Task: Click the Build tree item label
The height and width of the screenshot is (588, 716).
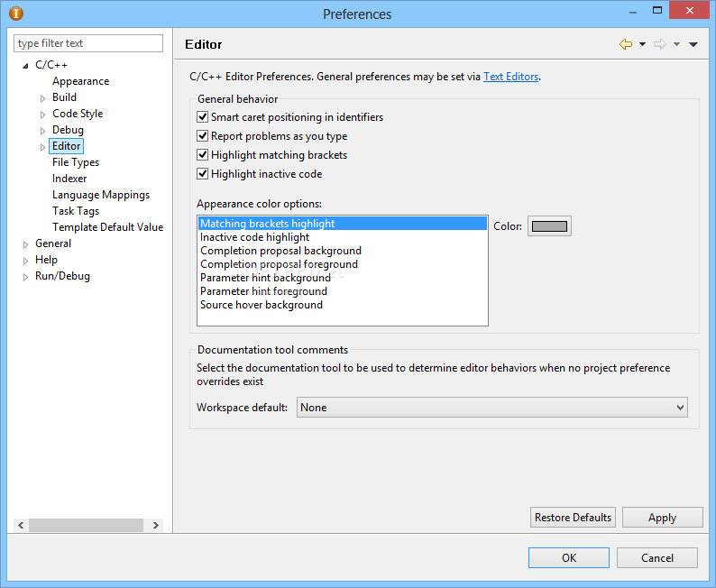Action: click(x=64, y=97)
